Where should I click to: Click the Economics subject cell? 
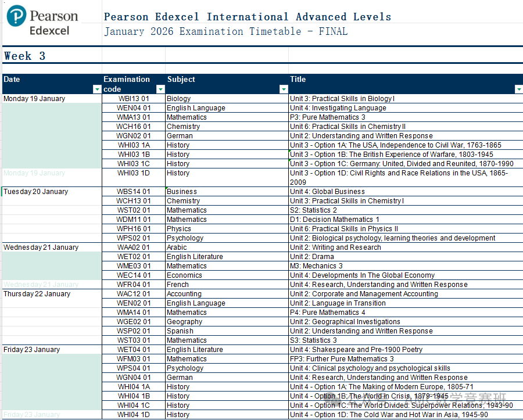184,275
